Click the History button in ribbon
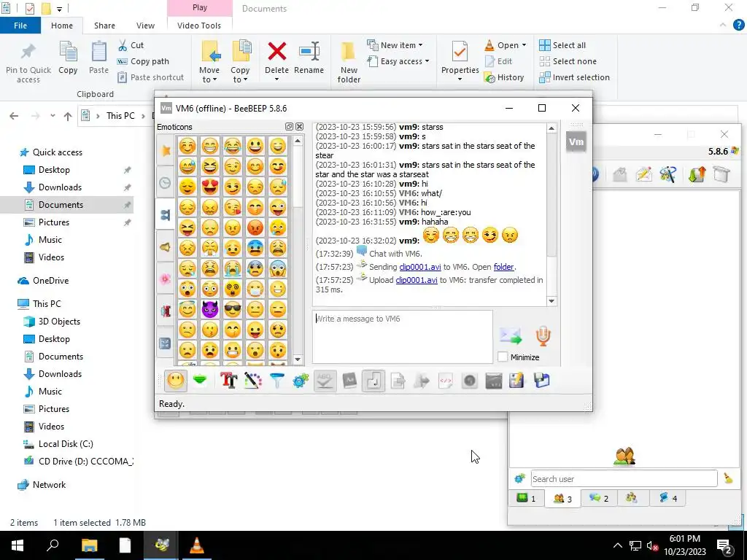This screenshot has height=560, width=747. (x=504, y=77)
